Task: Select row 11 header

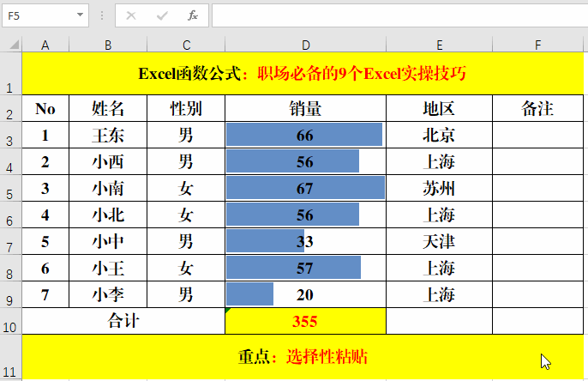Action: tap(10, 357)
